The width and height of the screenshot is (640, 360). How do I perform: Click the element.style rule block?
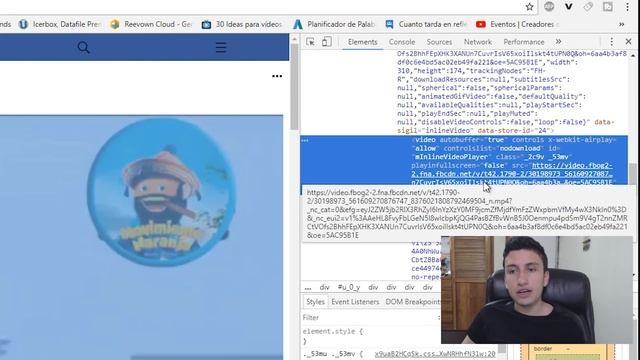click(x=333, y=336)
